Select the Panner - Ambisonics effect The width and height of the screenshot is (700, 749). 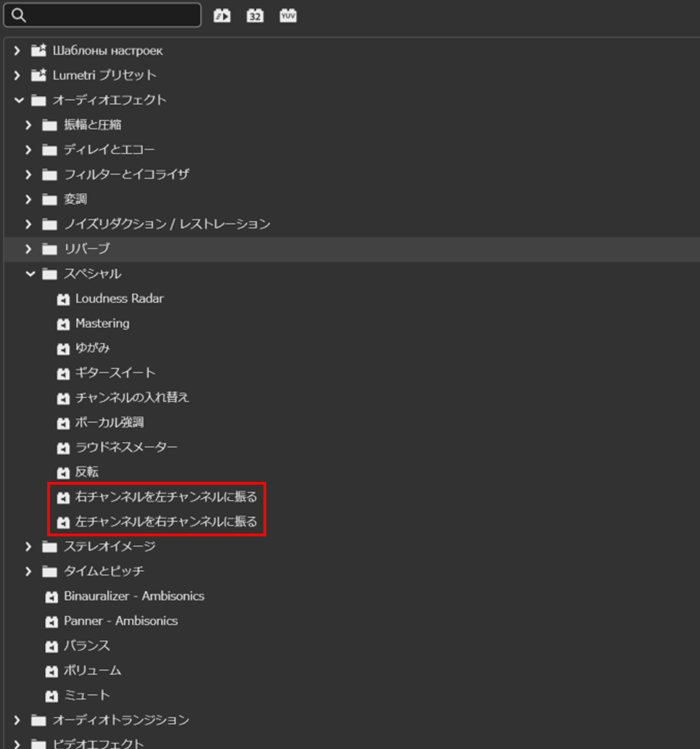(120, 621)
